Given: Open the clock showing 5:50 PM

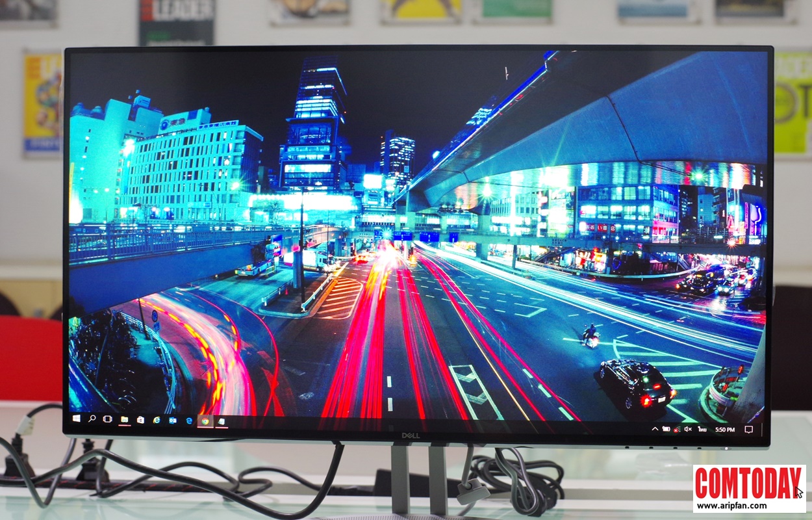Looking at the screenshot, I should (725, 430).
